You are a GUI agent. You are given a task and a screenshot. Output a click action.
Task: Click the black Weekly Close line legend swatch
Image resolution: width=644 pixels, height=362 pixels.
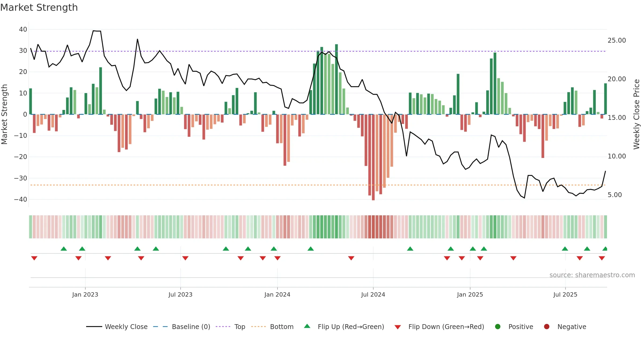94,327
